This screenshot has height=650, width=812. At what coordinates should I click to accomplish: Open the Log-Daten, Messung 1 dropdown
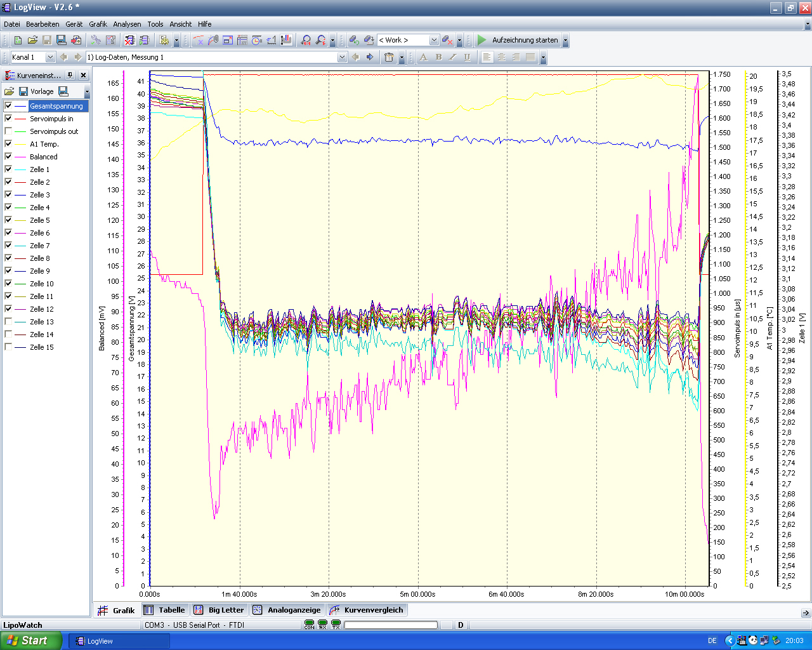point(342,57)
